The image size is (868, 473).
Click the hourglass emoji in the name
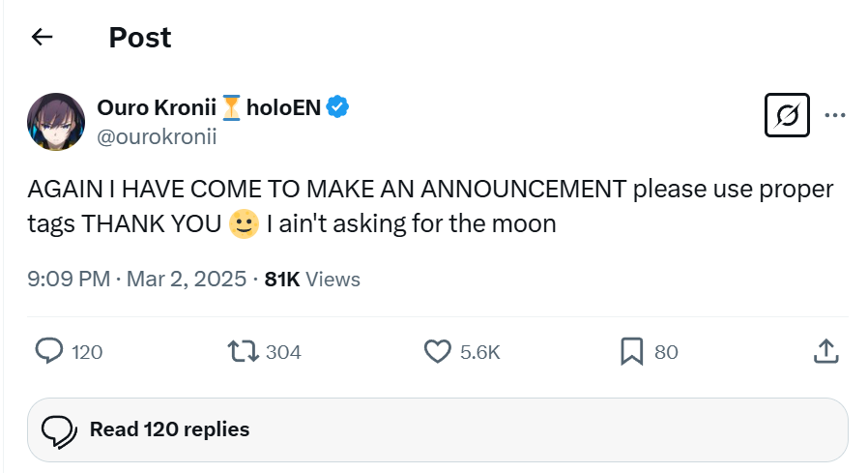coord(231,107)
